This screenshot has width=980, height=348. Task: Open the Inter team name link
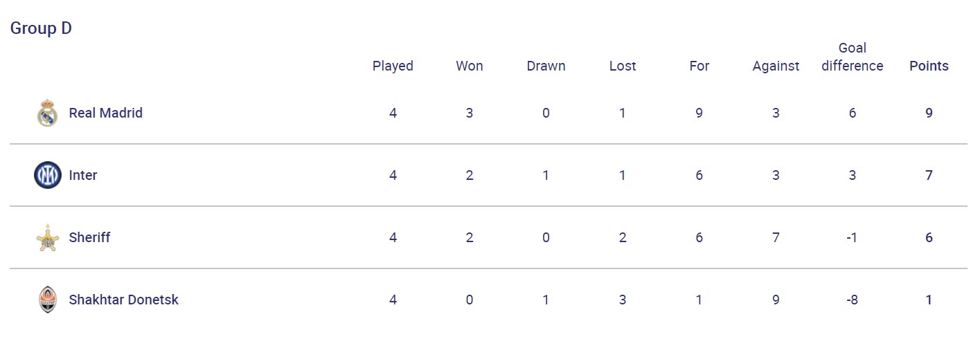pyautogui.click(x=83, y=175)
